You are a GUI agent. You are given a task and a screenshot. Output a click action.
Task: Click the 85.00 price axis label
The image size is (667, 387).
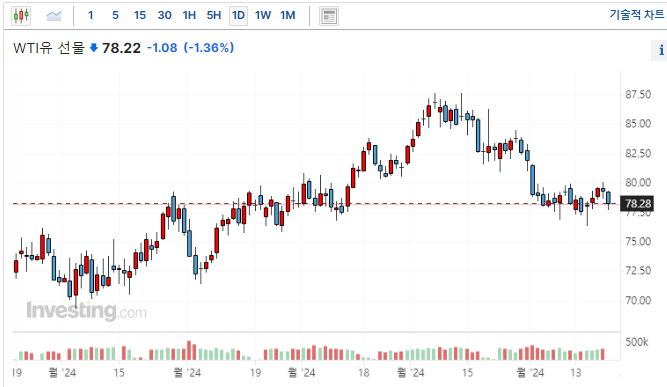tap(638, 124)
